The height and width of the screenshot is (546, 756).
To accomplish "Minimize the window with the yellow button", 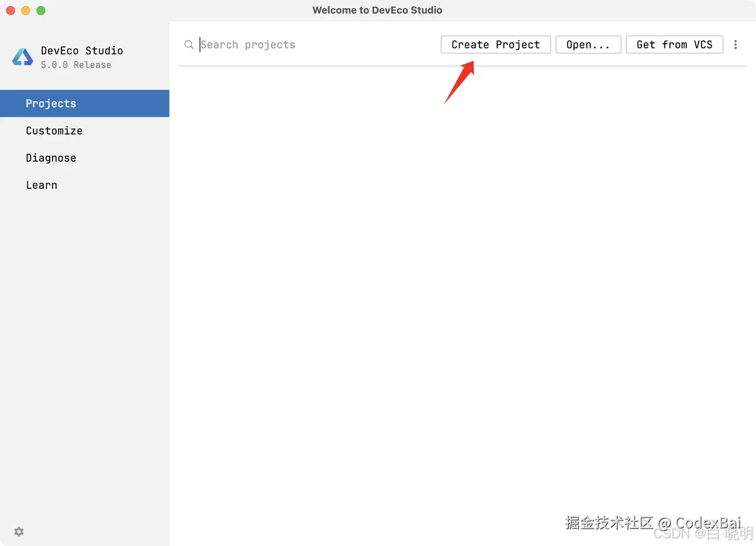I will (25, 11).
